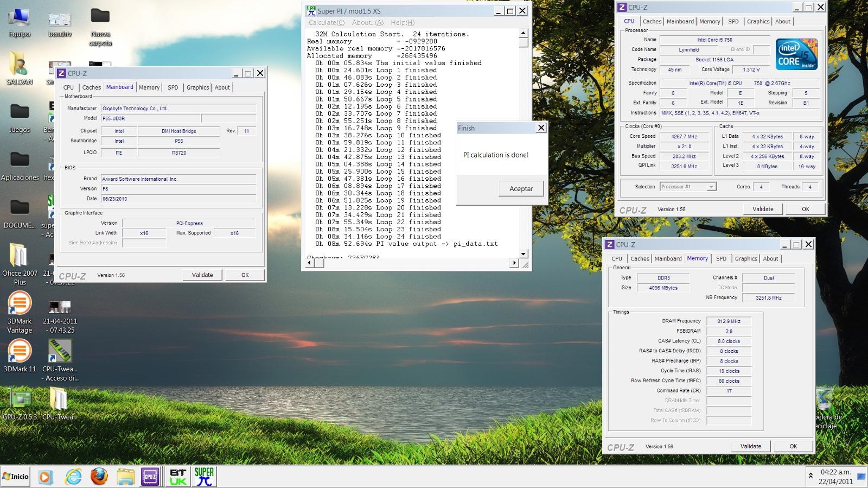Switch to CPU tab in Mainboard CPU-Z window
The height and width of the screenshot is (488, 868).
[x=68, y=87]
